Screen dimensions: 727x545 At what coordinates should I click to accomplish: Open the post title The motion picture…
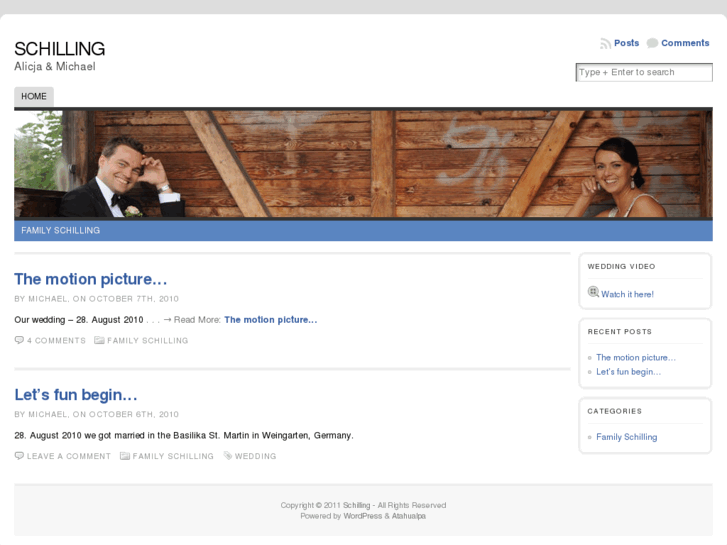point(90,279)
